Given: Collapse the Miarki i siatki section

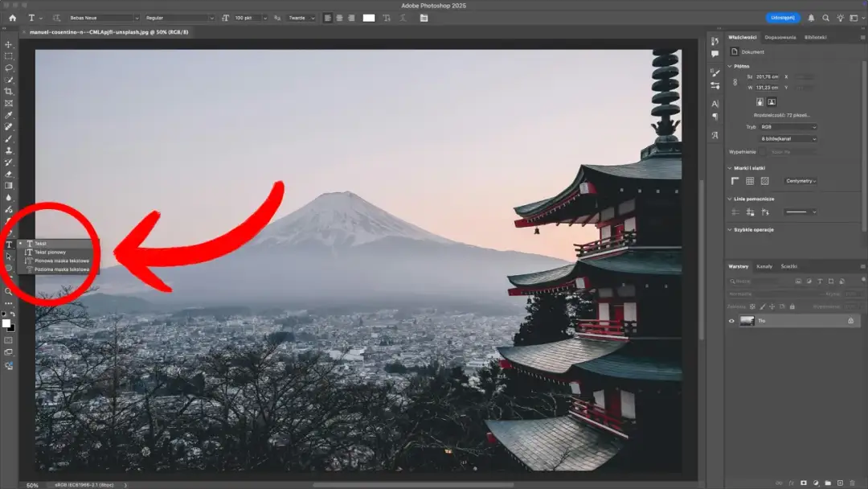Looking at the screenshot, I should 729,166.
